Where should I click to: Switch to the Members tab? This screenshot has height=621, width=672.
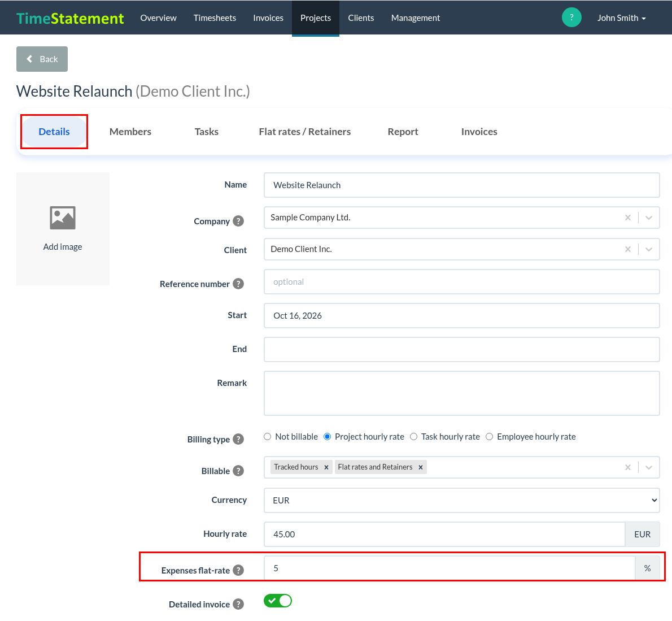pos(130,132)
